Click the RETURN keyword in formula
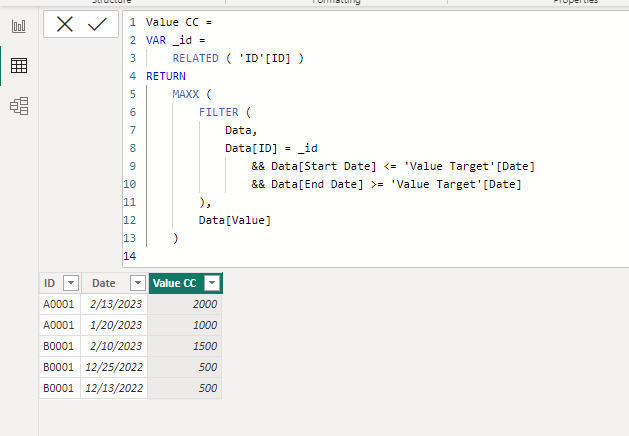The image size is (629, 436). (166, 76)
